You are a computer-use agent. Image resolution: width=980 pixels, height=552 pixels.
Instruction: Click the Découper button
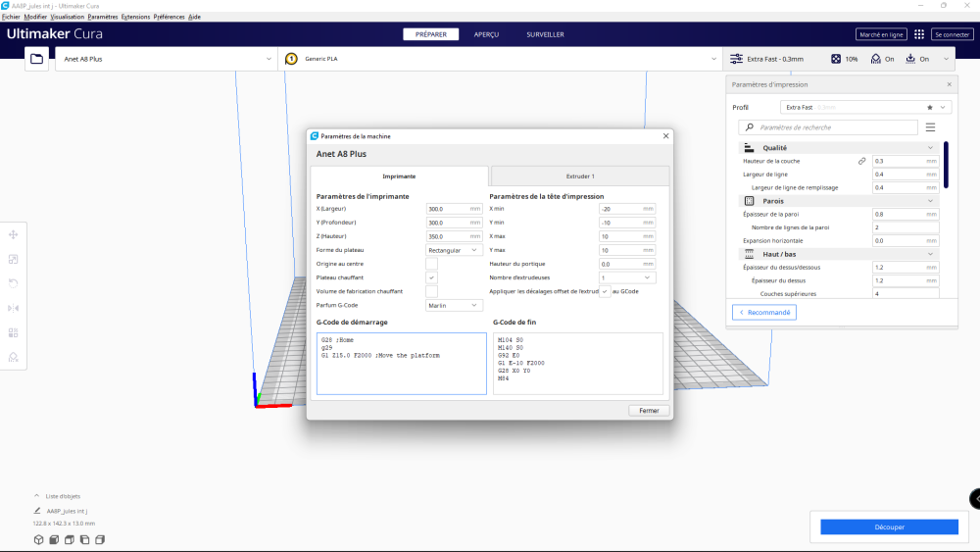pos(889,527)
